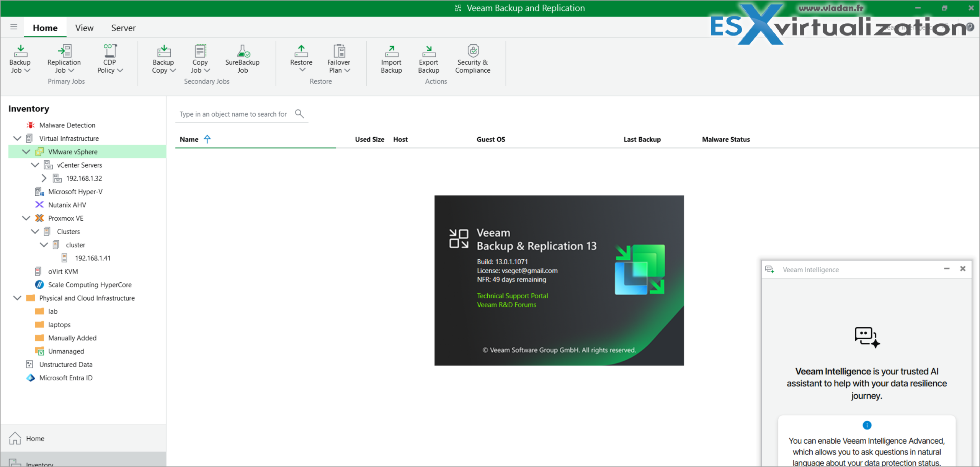Click the Export Backup action
Screen dimensions: 980x467
click(x=428, y=59)
